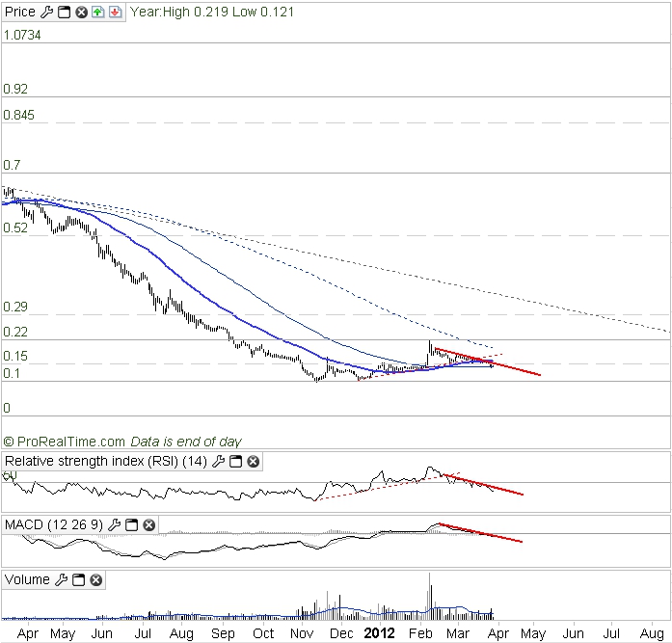Viewport: 672px width, 643px height.
Task: Click the MACD (12 26 9) title
Action: click(x=54, y=524)
